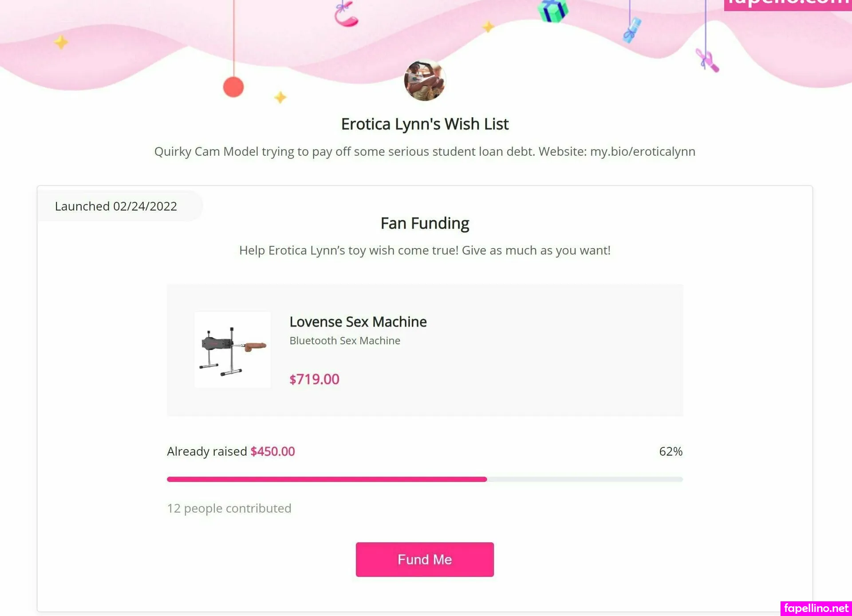Click the sex machine product thumbnail

pyautogui.click(x=233, y=350)
